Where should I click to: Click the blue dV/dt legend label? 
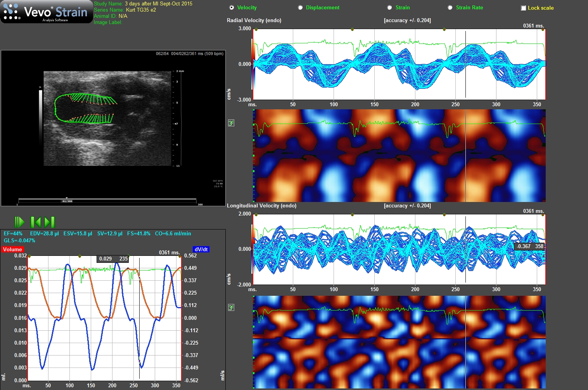[201, 249]
